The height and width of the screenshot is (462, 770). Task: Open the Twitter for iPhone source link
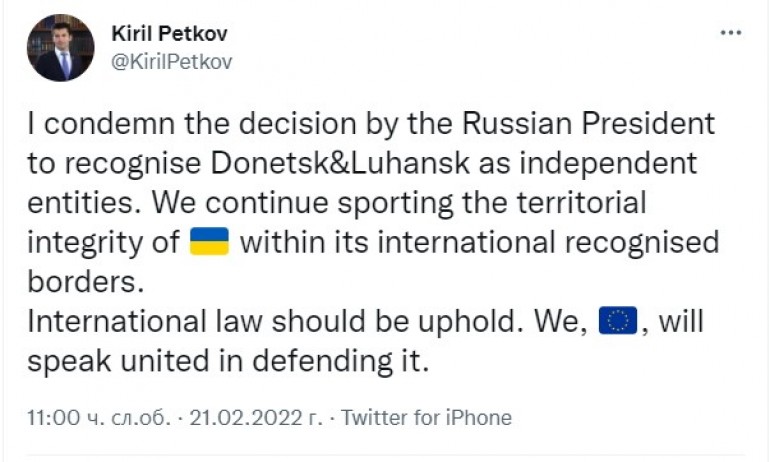(427, 418)
